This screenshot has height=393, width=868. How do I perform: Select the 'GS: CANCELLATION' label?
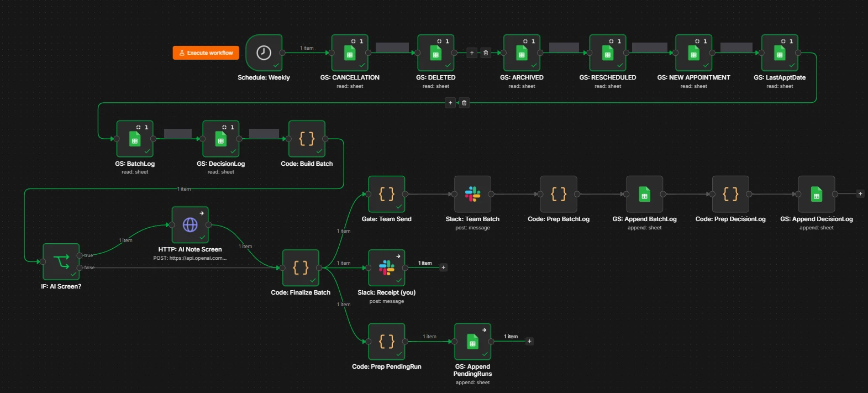tap(350, 77)
